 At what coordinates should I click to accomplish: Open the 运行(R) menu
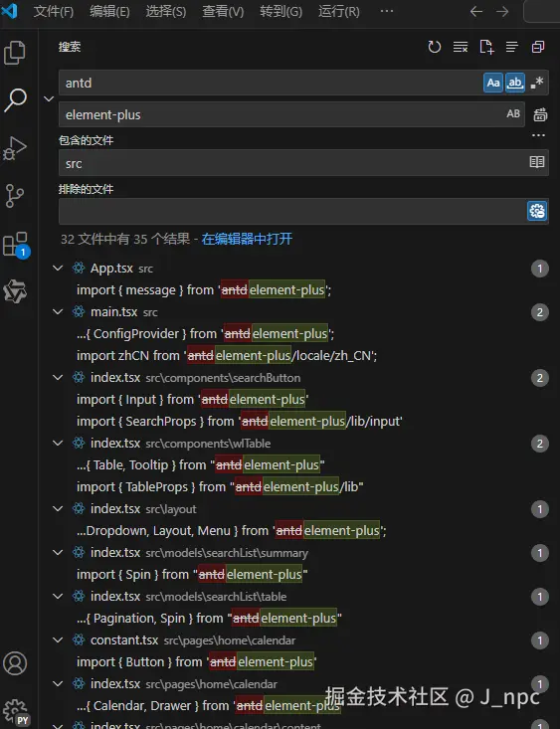[x=339, y=11]
